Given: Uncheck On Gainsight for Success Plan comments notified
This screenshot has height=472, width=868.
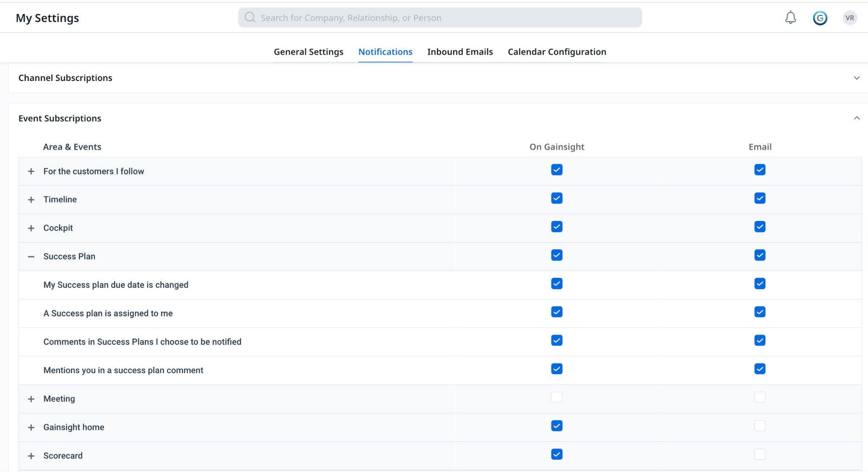Looking at the screenshot, I should pos(556,340).
